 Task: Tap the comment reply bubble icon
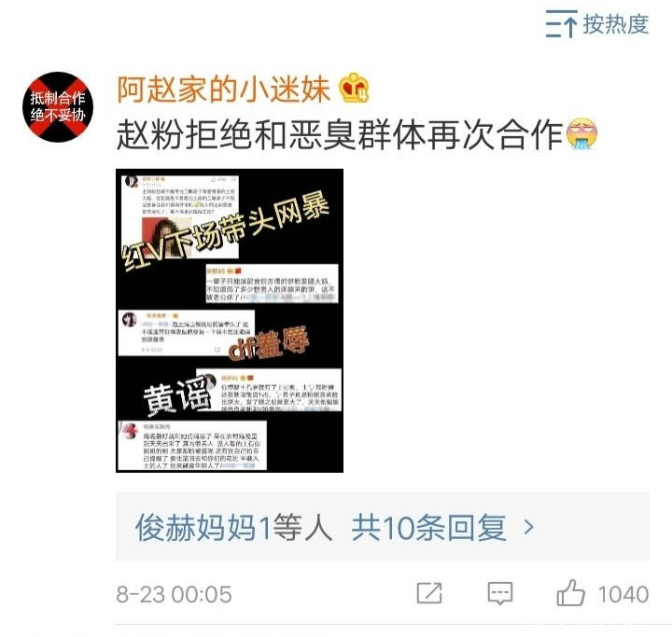[x=500, y=593]
